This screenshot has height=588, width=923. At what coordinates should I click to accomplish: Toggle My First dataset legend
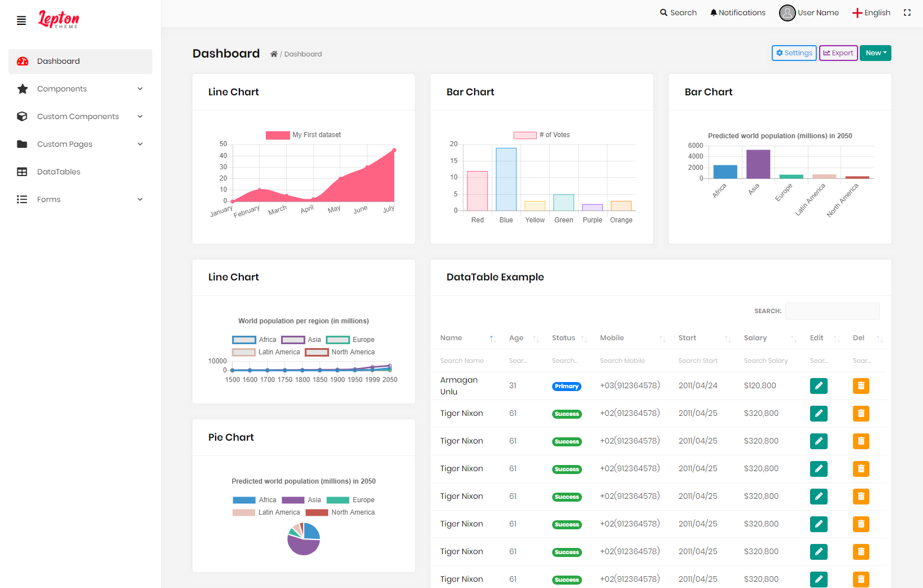tap(304, 135)
